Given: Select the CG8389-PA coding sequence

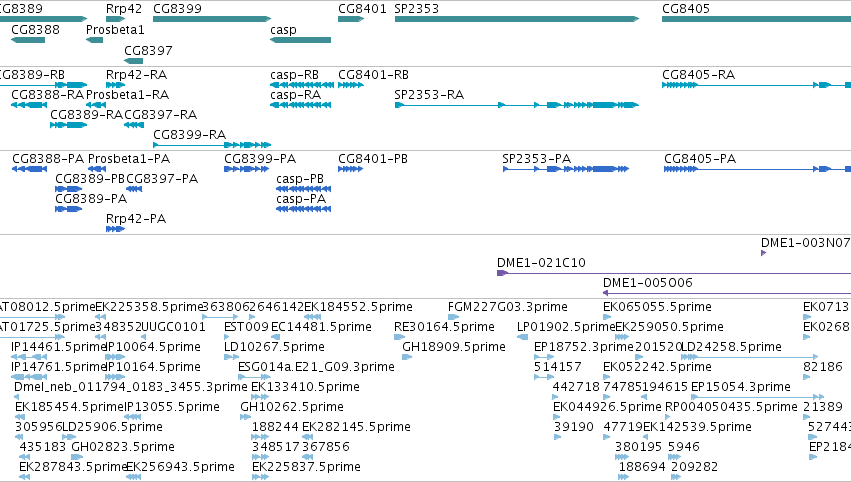Looking at the screenshot, I should point(68,209).
